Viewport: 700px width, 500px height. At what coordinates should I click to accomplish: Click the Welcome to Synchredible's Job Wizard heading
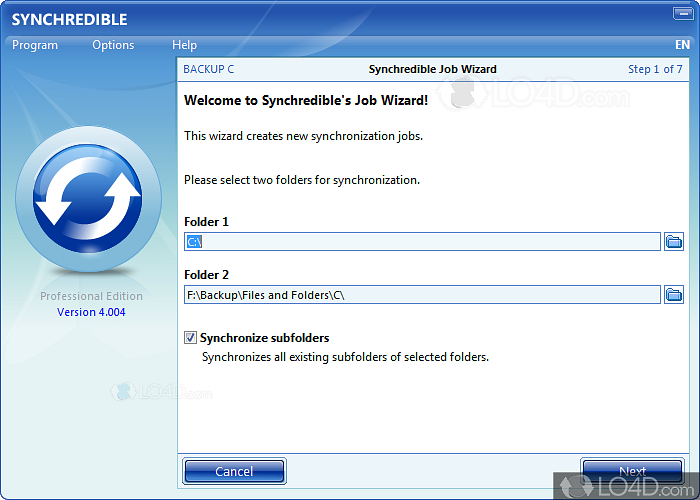coord(306,100)
